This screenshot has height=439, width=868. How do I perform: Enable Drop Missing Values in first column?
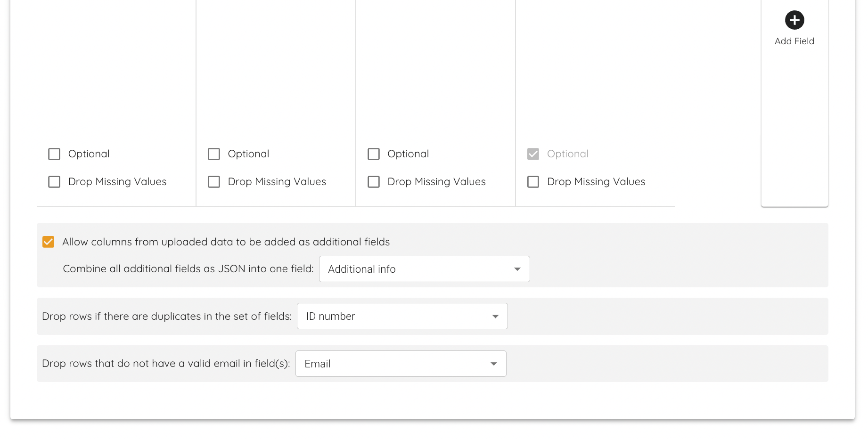54,182
